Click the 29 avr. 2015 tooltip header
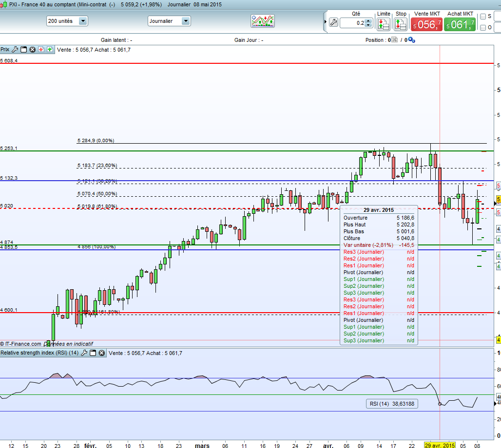Image resolution: width=501 pixels, height=448 pixels. coord(379,210)
